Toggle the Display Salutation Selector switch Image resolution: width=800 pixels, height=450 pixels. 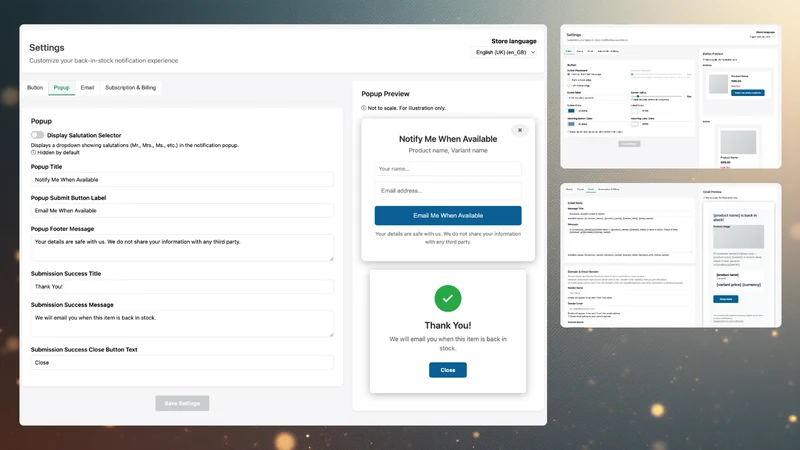(x=37, y=135)
